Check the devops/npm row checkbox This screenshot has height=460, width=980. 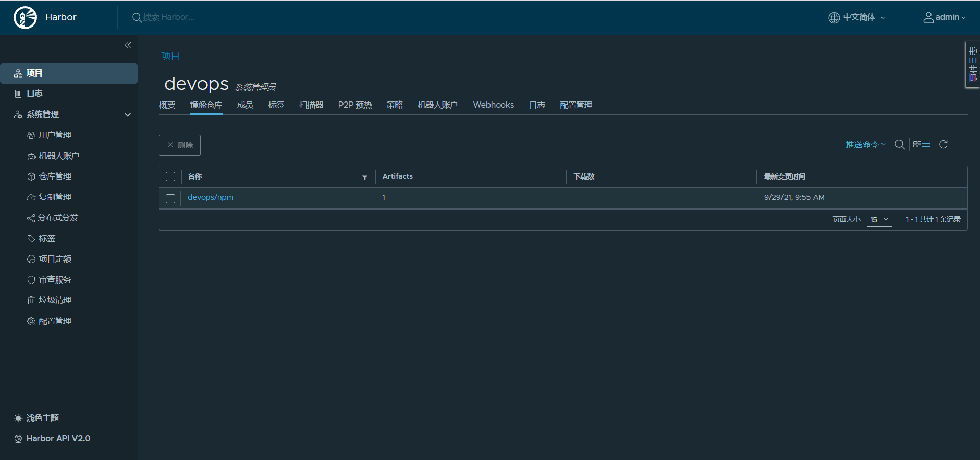[170, 198]
